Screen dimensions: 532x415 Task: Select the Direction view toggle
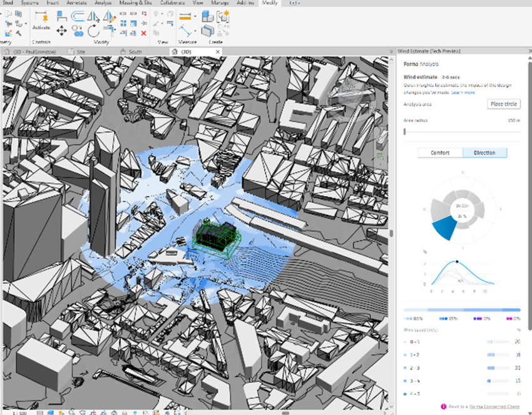484,153
